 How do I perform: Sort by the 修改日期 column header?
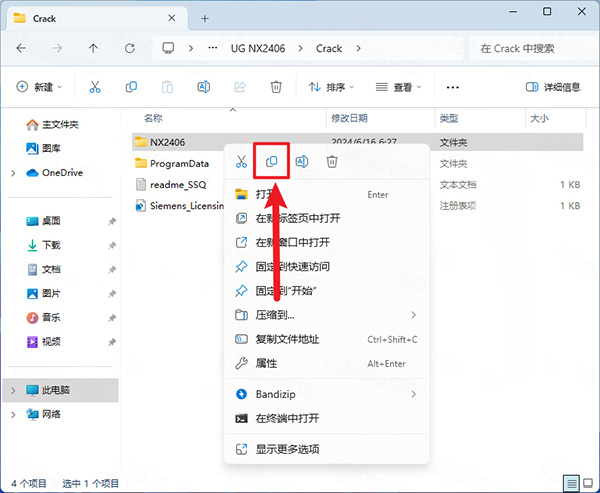(349, 118)
